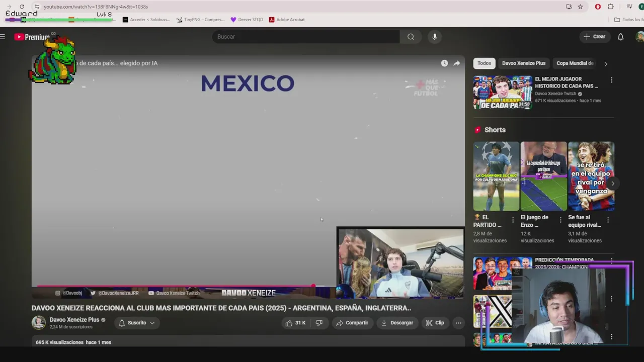Open options for short EL PARTIDO
Viewport: 644px width, 362px height.
tap(513, 220)
